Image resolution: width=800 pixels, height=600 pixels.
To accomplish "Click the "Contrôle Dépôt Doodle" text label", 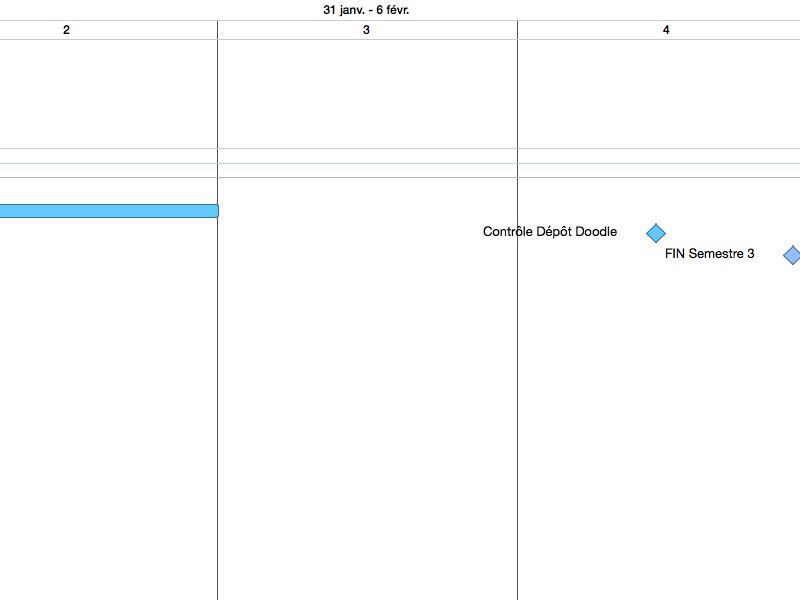I will click(549, 232).
